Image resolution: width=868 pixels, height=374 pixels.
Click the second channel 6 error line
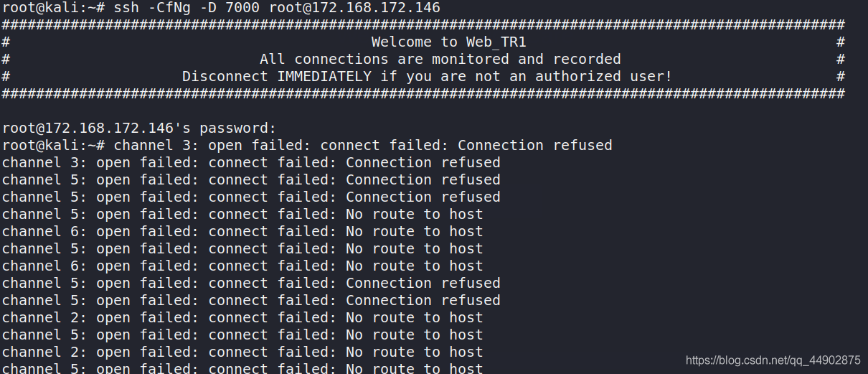coord(242,266)
